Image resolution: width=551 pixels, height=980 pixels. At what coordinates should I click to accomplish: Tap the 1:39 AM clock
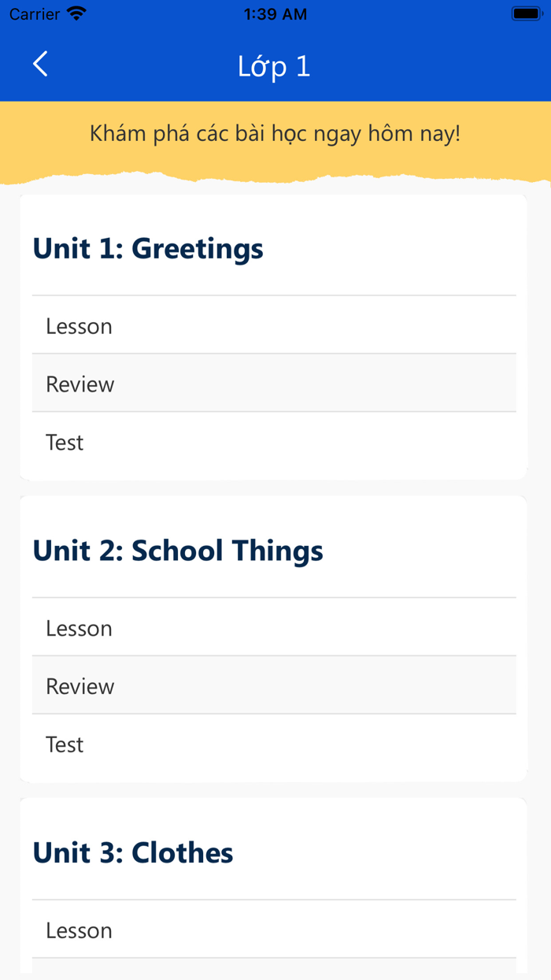275,14
